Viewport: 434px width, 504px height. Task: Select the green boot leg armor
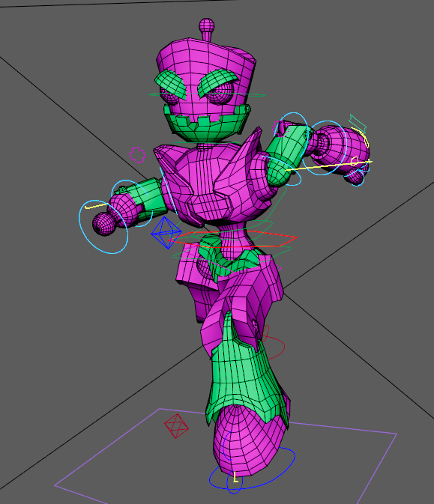tap(246, 370)
